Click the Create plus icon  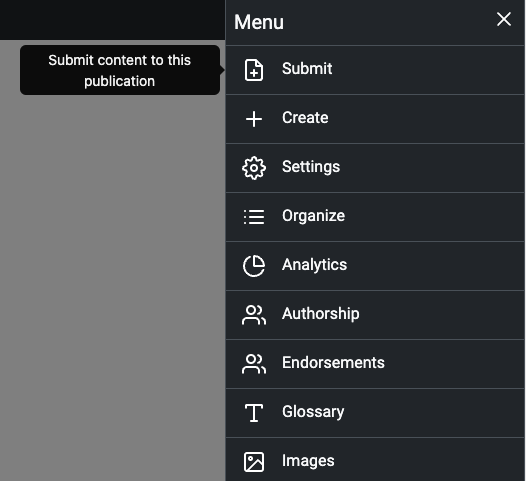(254, 119)
